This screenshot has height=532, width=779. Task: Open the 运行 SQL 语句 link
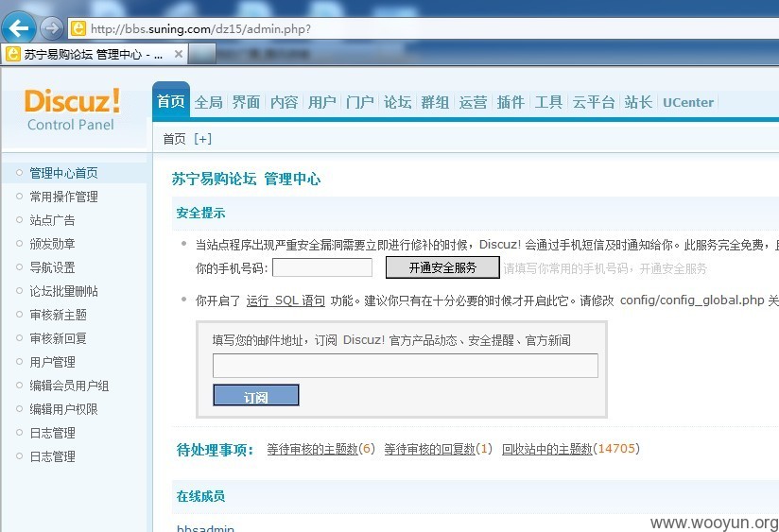pyautogui.click(x=286, y=300)
